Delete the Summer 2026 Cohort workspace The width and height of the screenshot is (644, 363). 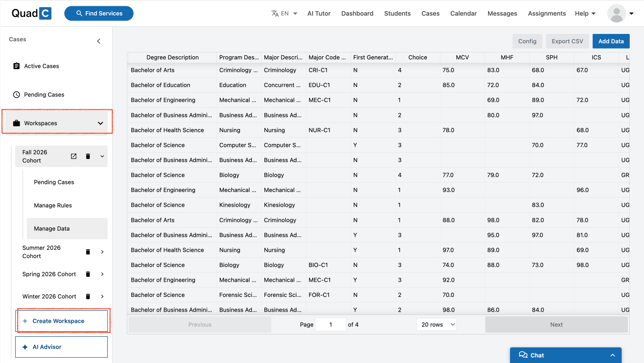(88, 252)
